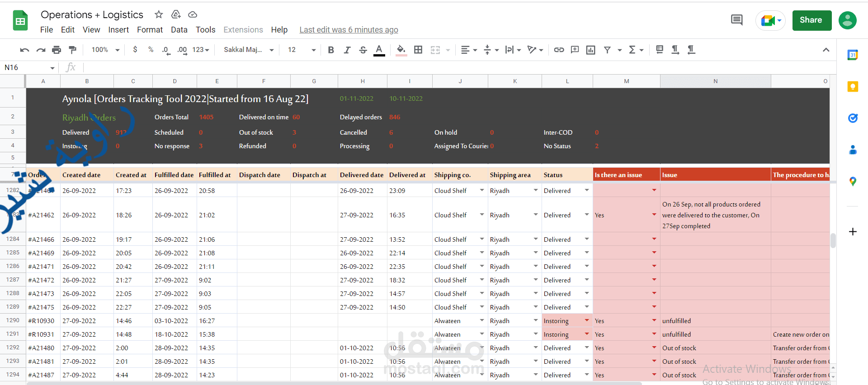Open the Help menu
Screen dimensions: 868x385
279,30
